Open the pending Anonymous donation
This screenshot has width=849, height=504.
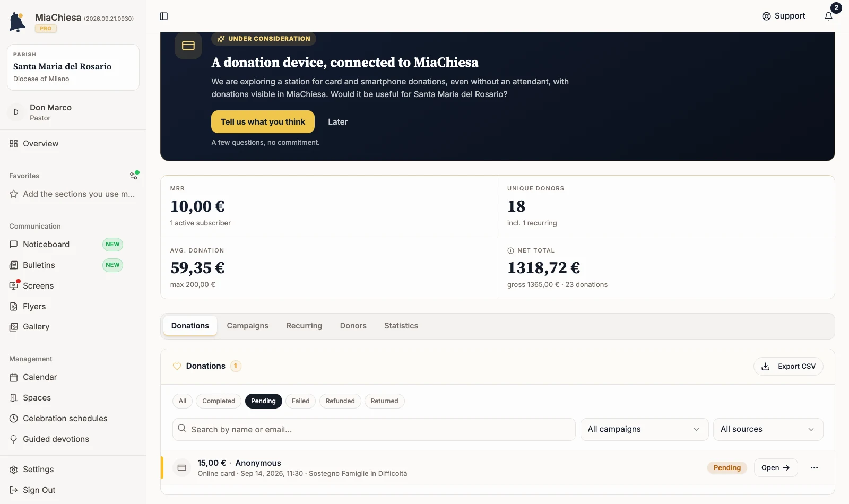[x=776, y=468]
